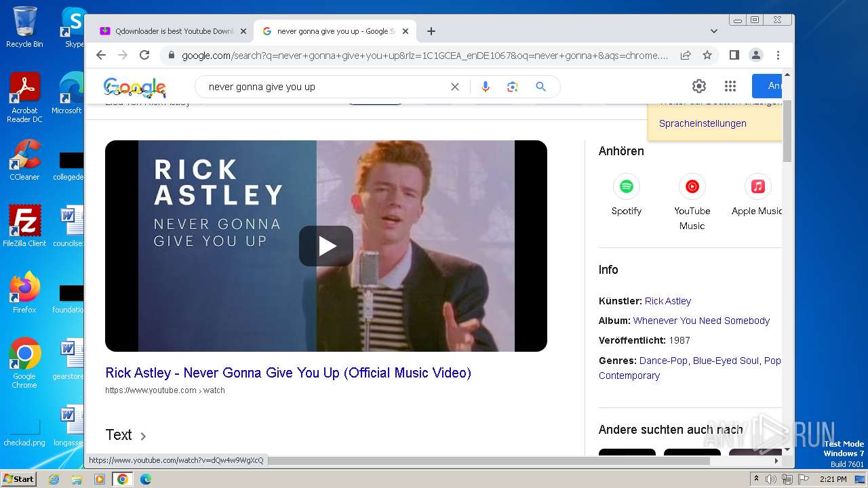The height and width of the screenshot is (488, 868).
Task: Expand the Text lyrics section
Action: point(126,435)
